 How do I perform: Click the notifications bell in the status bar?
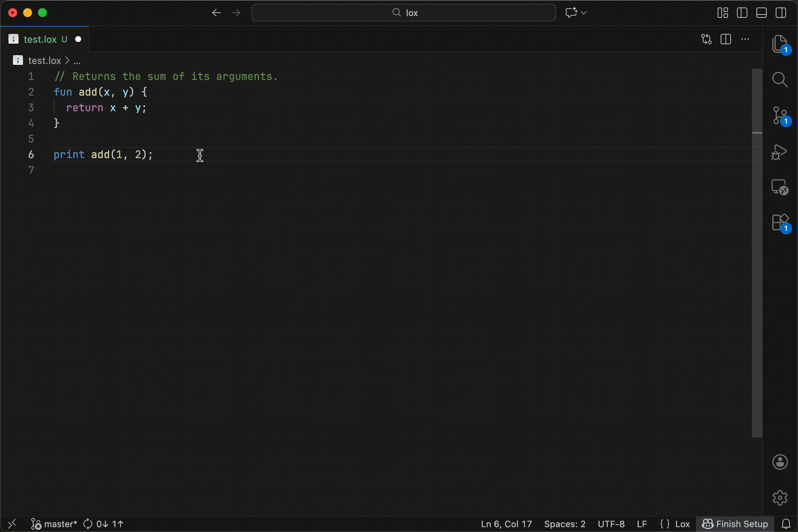(787, 524)
